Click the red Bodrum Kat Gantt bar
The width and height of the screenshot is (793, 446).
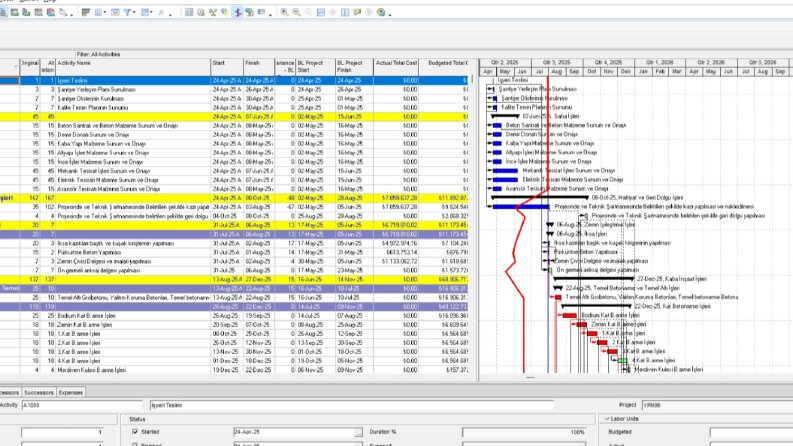click(569, 316)
